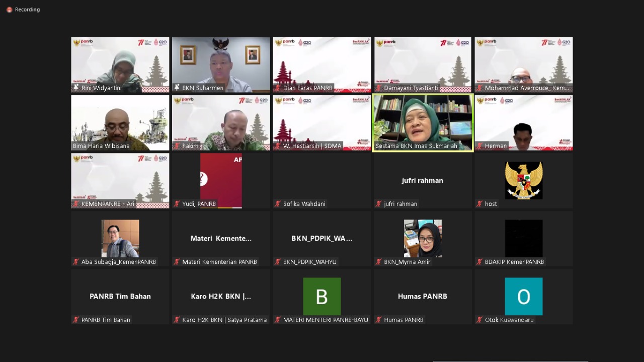Click the 'Bima Haria Wibisana' name label
Viewport: 644px width, 362px height.
point(101,146)
